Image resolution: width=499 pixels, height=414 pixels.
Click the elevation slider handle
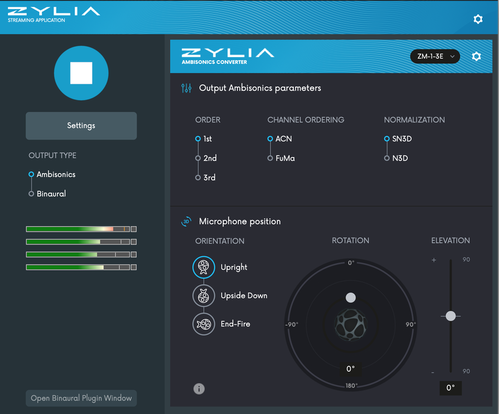pyautogui.click(x=451, y=316)
